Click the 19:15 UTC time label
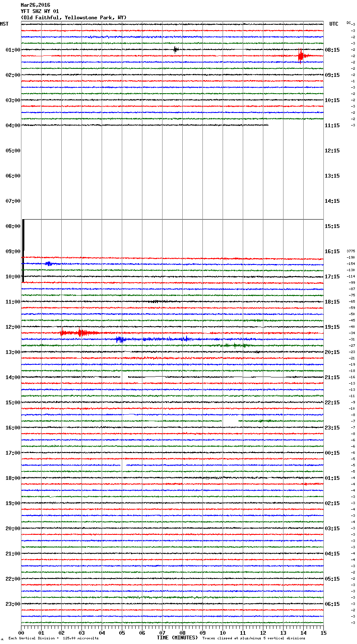 332,327
